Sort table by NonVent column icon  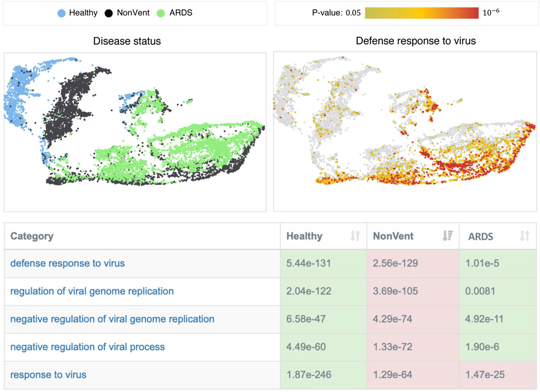[x=447, y=236]
